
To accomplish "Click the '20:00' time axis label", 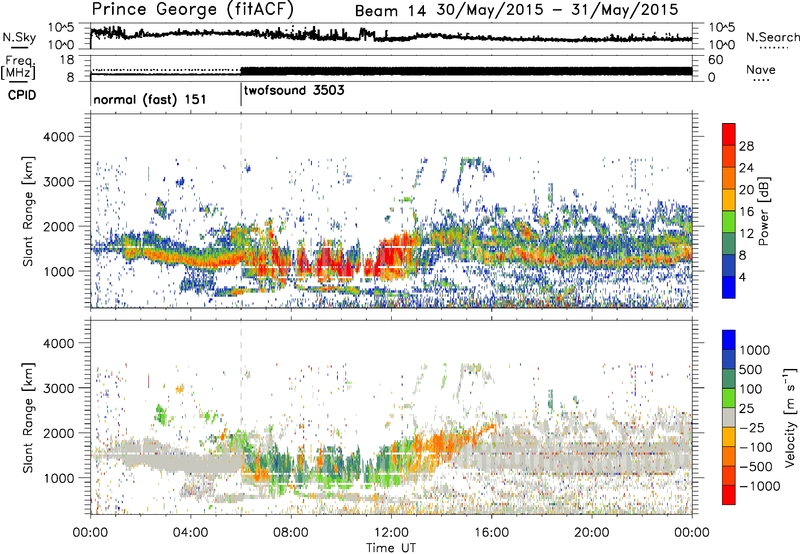I will tap(592, 533).
